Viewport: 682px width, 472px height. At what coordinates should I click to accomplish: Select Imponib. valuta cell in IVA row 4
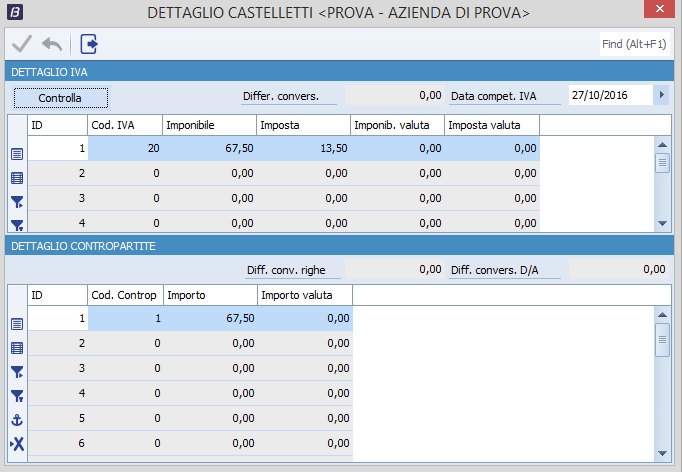[x=397, y=222]
